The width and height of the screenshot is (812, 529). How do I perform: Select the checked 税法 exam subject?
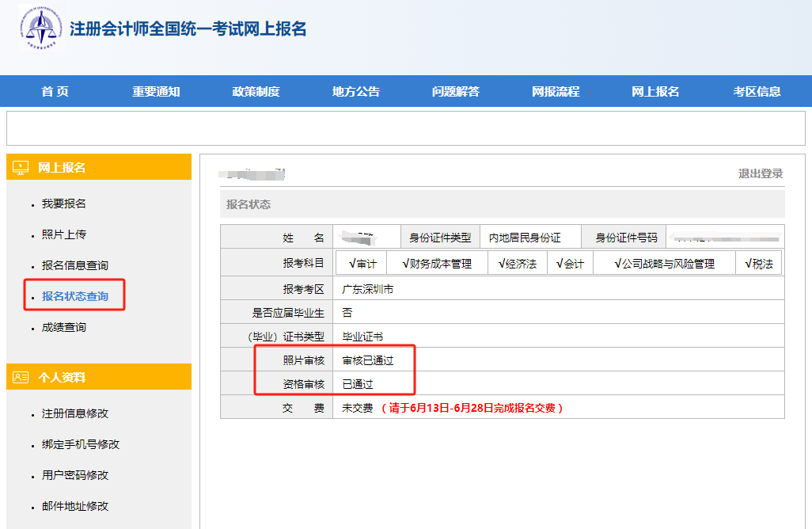point(759,261)
